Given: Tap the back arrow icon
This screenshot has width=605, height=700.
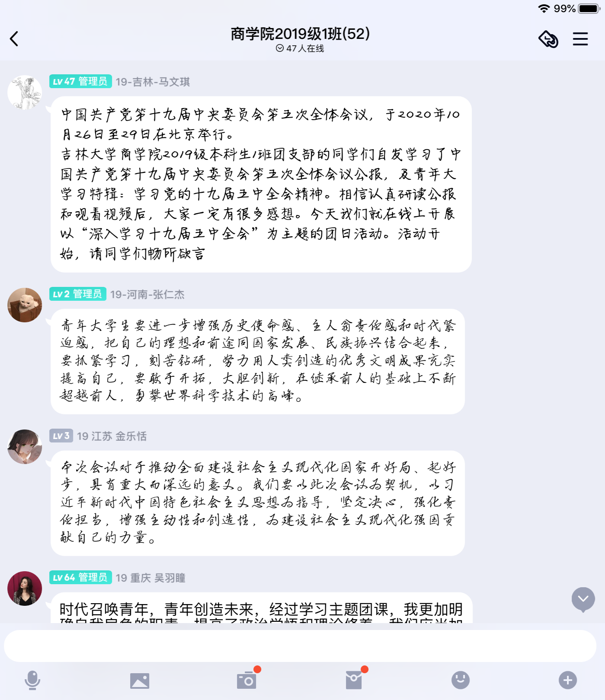Looking at the screenshot, I should [x=14, y=39].
